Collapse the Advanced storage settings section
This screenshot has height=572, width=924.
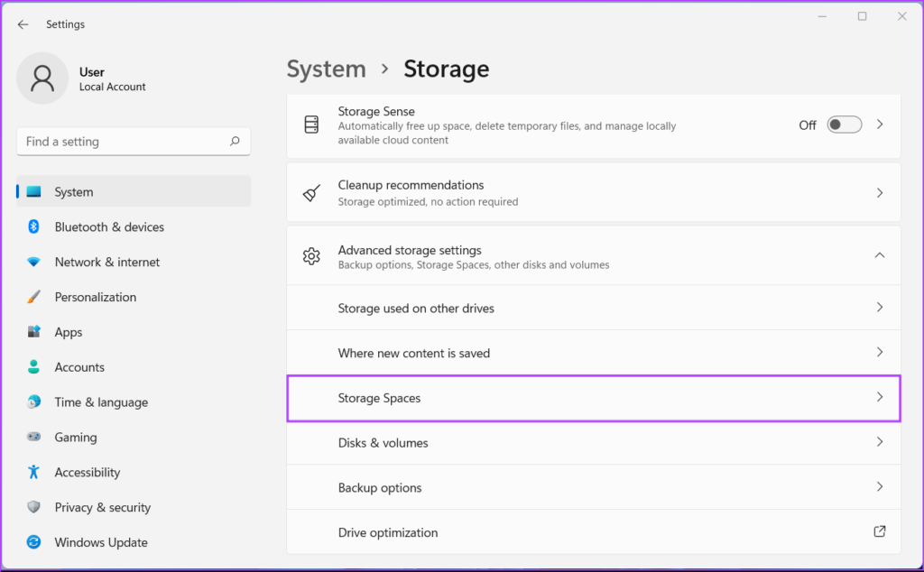879,256
